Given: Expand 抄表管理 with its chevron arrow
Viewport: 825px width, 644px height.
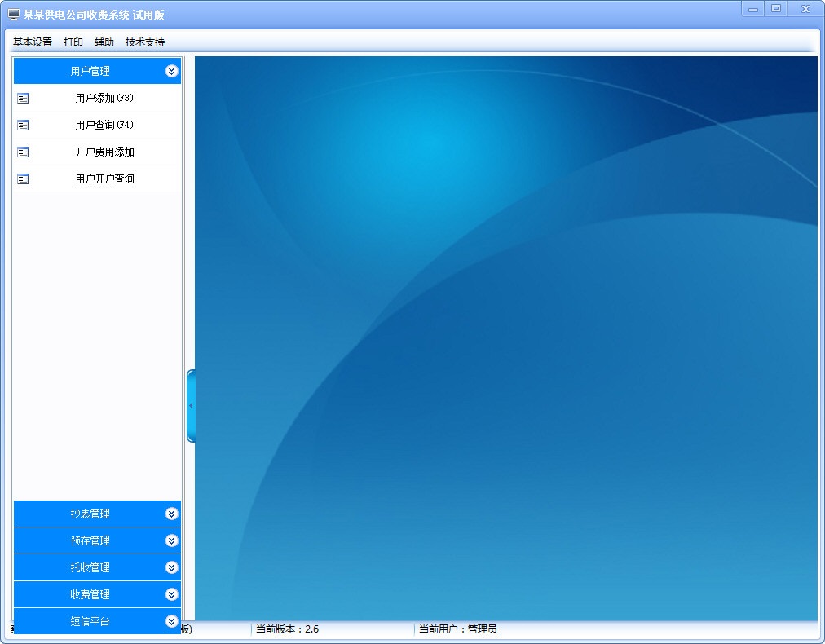Looking at the screenshot, I should [171, 514].
